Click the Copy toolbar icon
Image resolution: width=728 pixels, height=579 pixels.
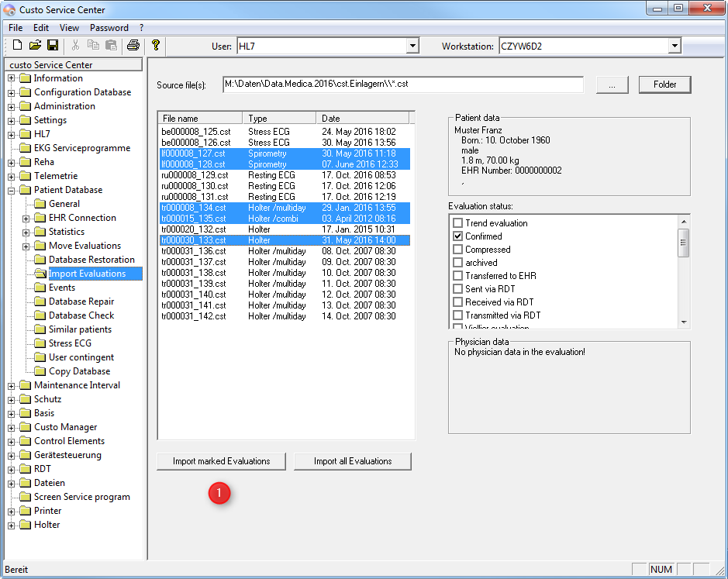click(93, 45)
